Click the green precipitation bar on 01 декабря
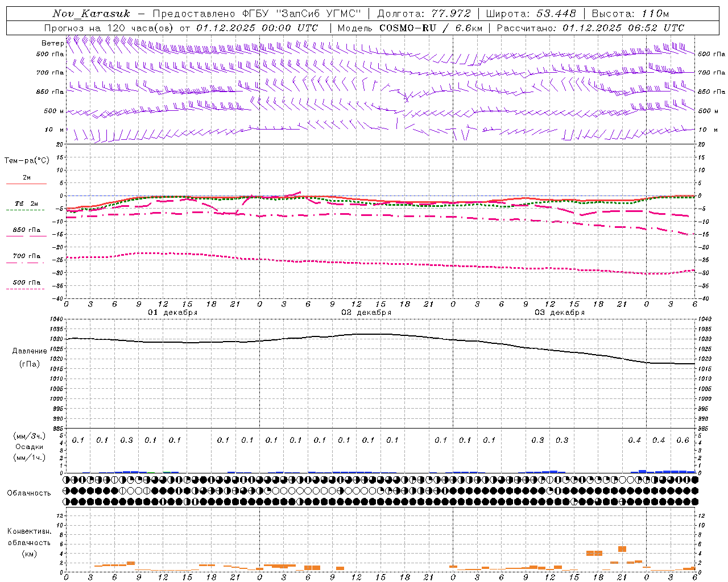 167,472
